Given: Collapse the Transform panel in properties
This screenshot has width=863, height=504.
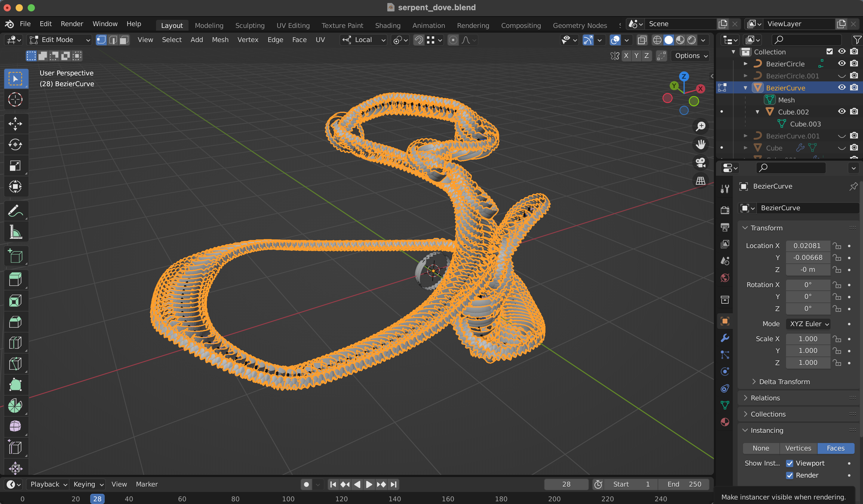Looking at the screenshot, I should point(745,228).
